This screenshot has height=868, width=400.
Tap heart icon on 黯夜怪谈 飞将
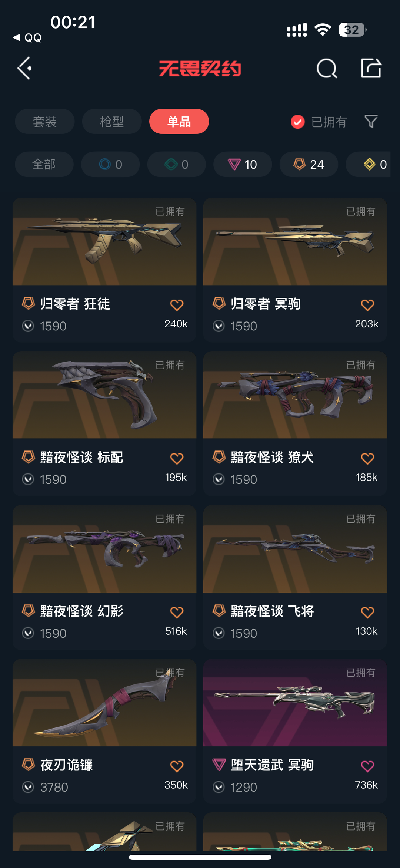pos(367,612)
